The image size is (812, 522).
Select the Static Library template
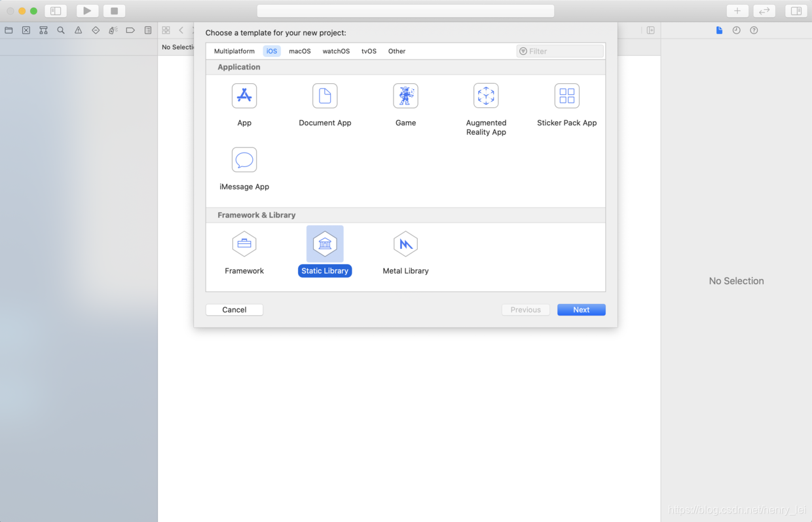coord(325,244)
